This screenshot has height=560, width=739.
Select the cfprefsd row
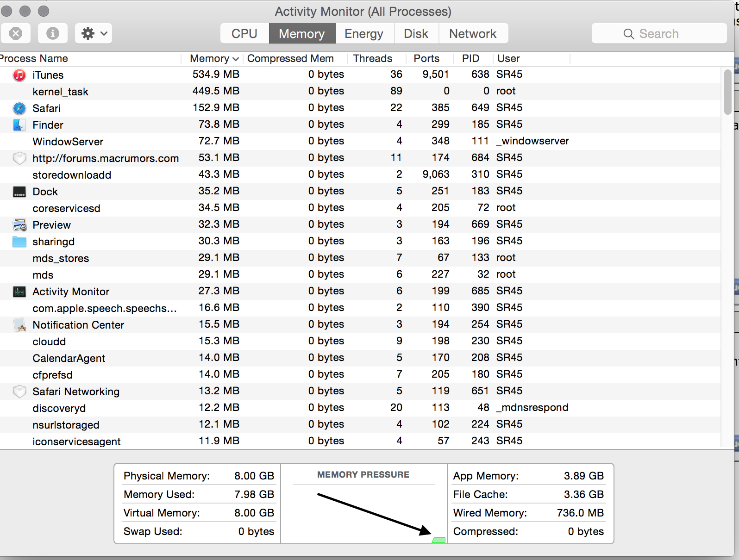click(x=360, y=375)
